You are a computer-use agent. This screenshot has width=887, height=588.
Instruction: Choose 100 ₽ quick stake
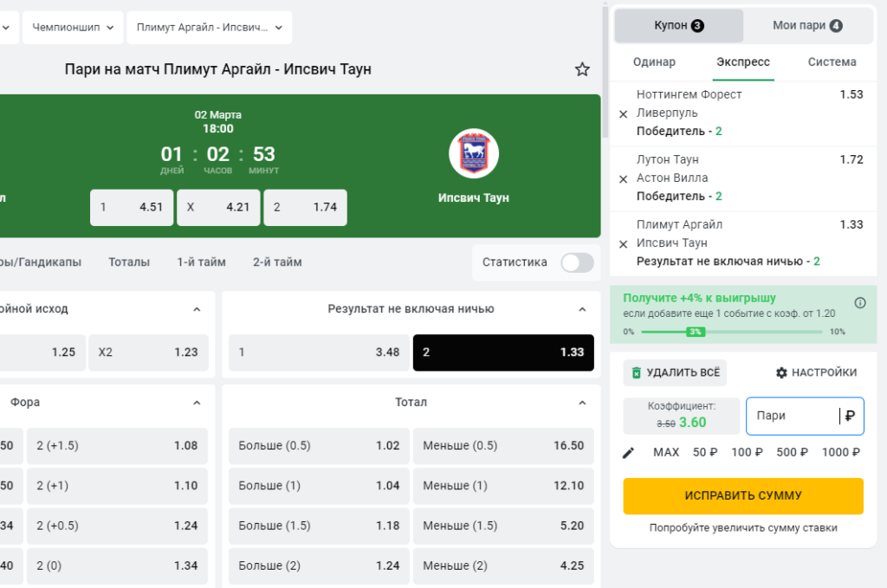747,452
